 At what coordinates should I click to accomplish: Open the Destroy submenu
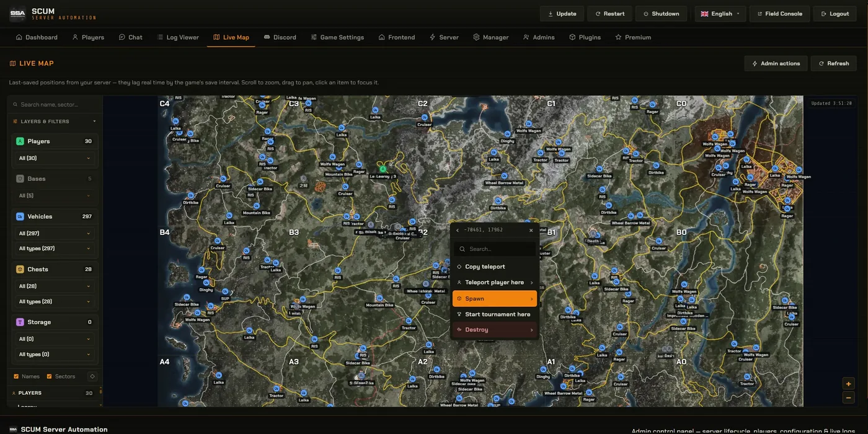(x=495, y=330)
